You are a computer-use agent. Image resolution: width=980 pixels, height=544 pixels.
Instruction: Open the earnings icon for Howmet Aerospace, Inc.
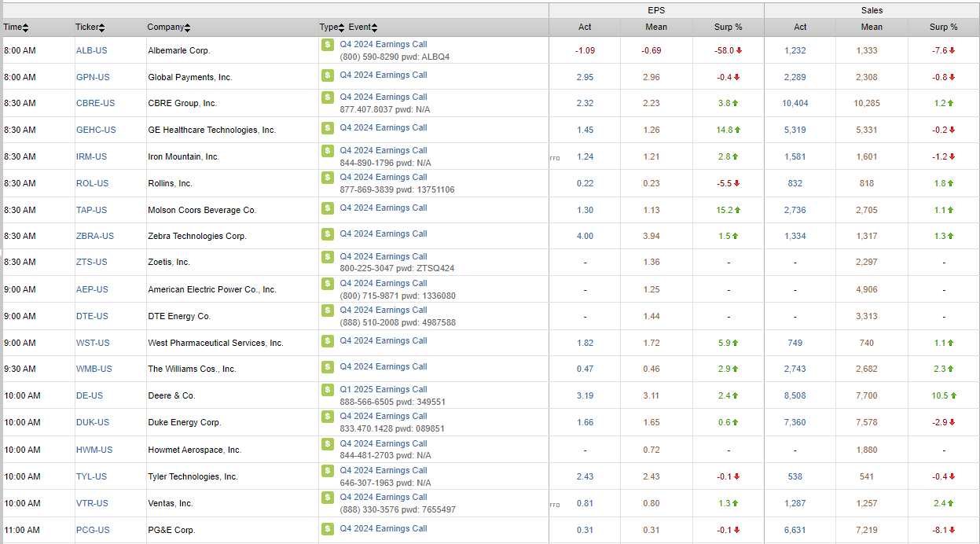coord(328,444)
